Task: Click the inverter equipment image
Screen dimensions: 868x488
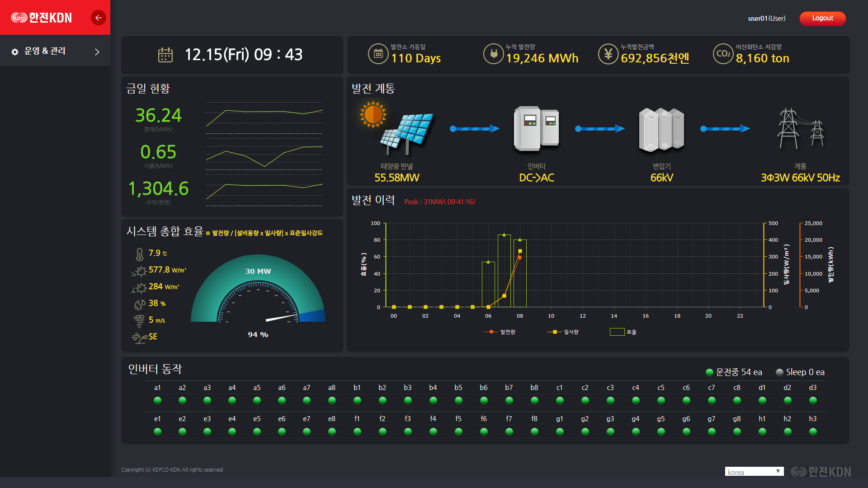Action: pos(537,129)
